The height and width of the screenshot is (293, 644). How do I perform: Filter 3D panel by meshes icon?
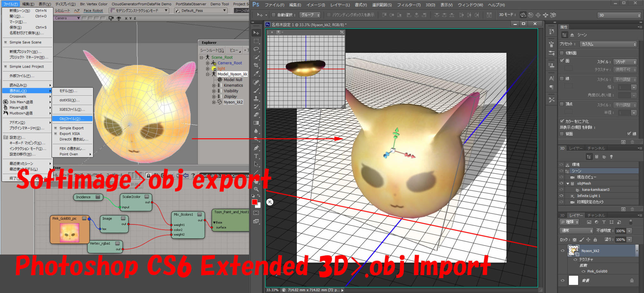(597, 157)
